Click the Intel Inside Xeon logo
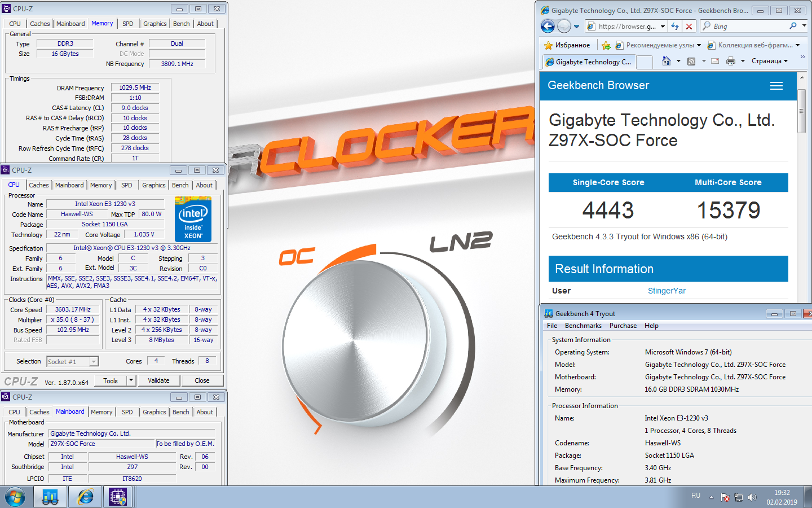Screen dimensions: 812x508 tap(193, 220)
